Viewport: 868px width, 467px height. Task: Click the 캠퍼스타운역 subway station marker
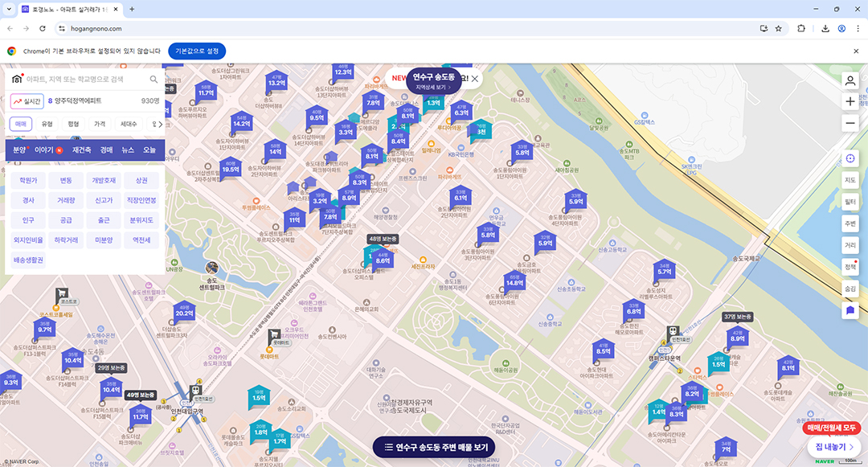674,333
